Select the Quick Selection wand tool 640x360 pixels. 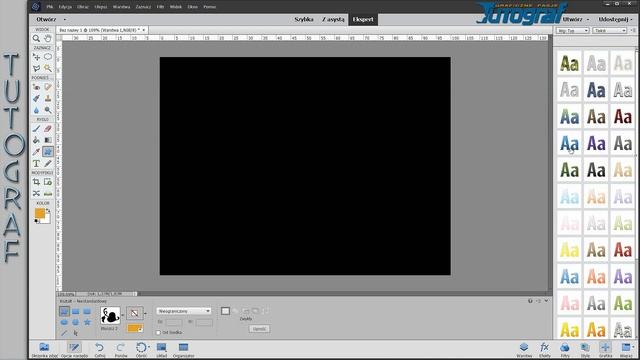[48, 68]
